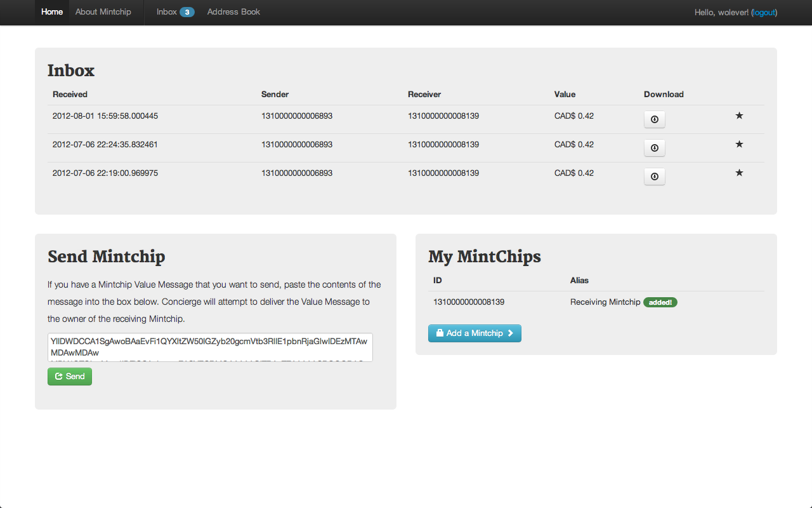Select timestamp 2012-07-06 22:24:35.832461
Image resolution: width=812 pixels, height=508 pixels.
tap(105, 145)
